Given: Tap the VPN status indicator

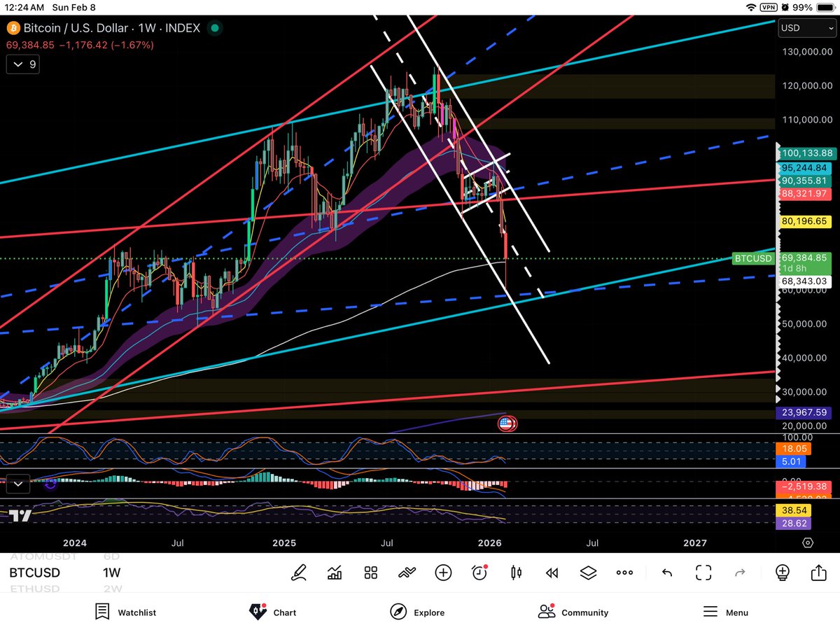Looking at the screenshot, I should click(x=769, y=7).
